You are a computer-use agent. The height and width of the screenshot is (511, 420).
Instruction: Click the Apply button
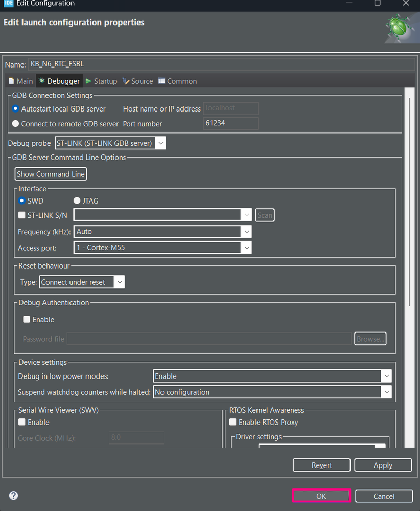point(383,465)
